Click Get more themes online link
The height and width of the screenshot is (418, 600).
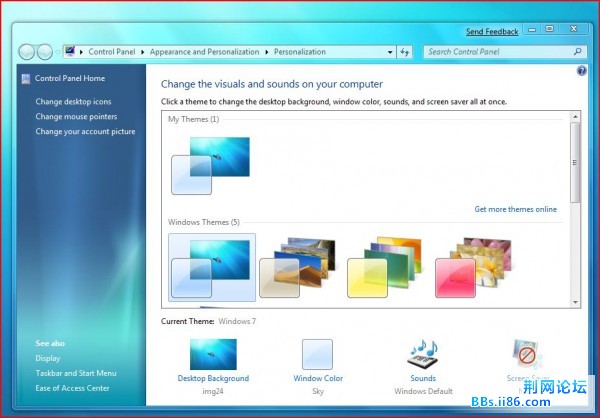(x=515, y=209)
